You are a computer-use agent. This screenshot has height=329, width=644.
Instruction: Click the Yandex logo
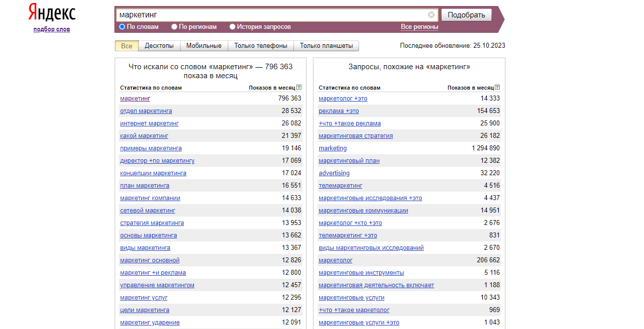pyautogui.click(x=52, y=12)
